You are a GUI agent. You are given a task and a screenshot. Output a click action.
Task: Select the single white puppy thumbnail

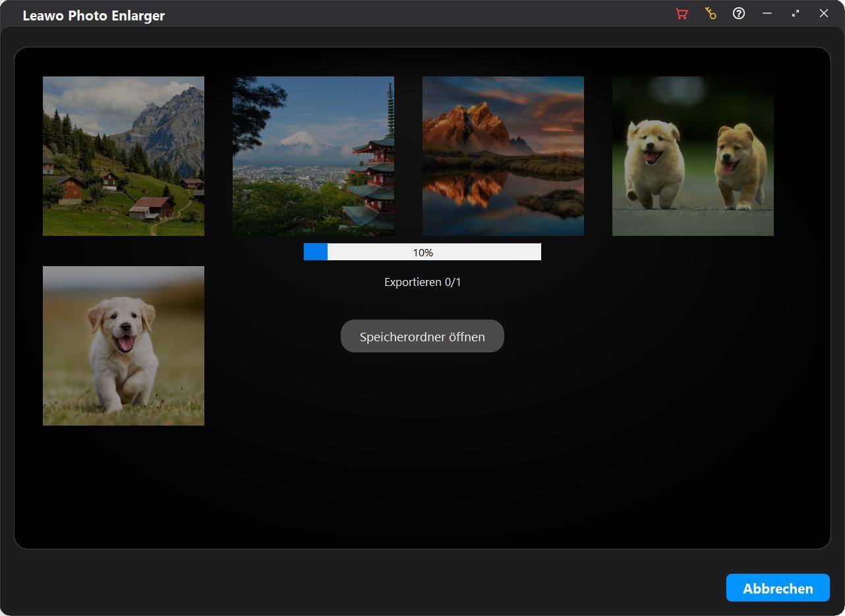(123, 346)
